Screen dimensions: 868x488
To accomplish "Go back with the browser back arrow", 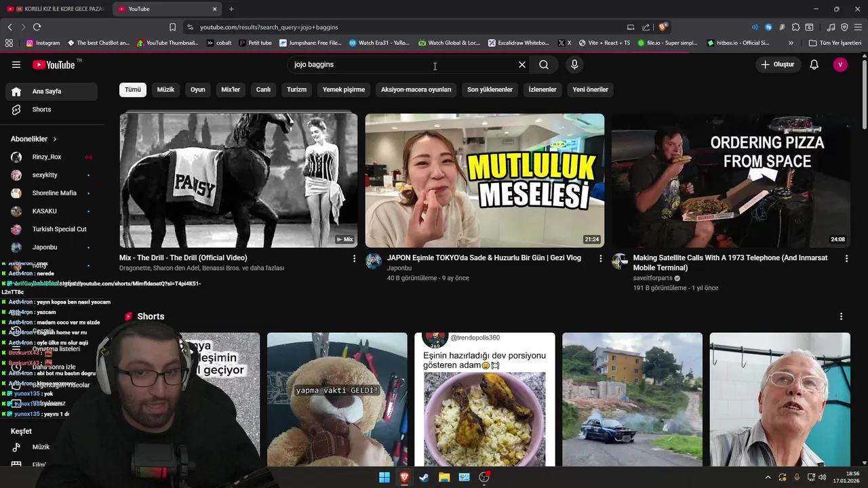I will (9, 27).
